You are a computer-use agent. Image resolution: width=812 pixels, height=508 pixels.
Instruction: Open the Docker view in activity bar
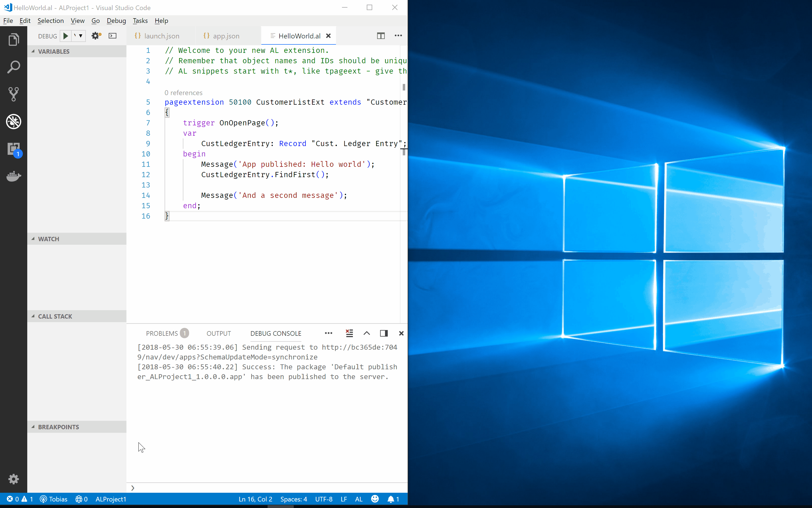click(x=13, y=176)
